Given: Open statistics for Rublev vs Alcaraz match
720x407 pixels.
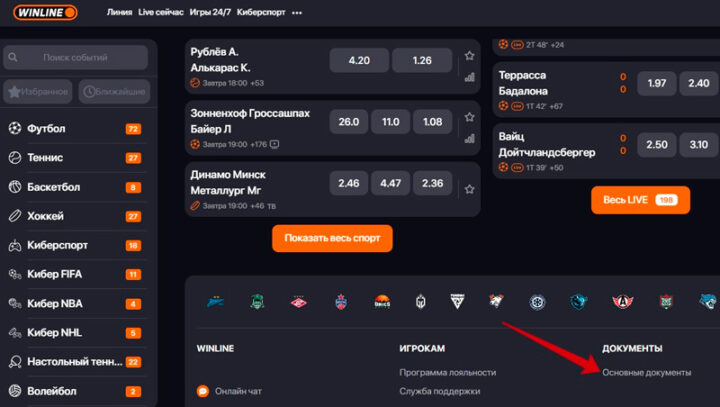Looking at the screenshot, I should [468, 74].
